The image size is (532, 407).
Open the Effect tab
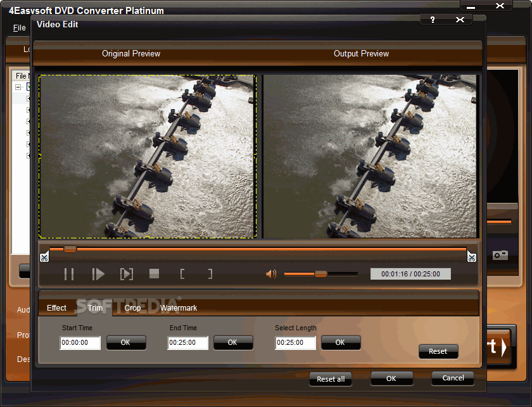point(56,308)
